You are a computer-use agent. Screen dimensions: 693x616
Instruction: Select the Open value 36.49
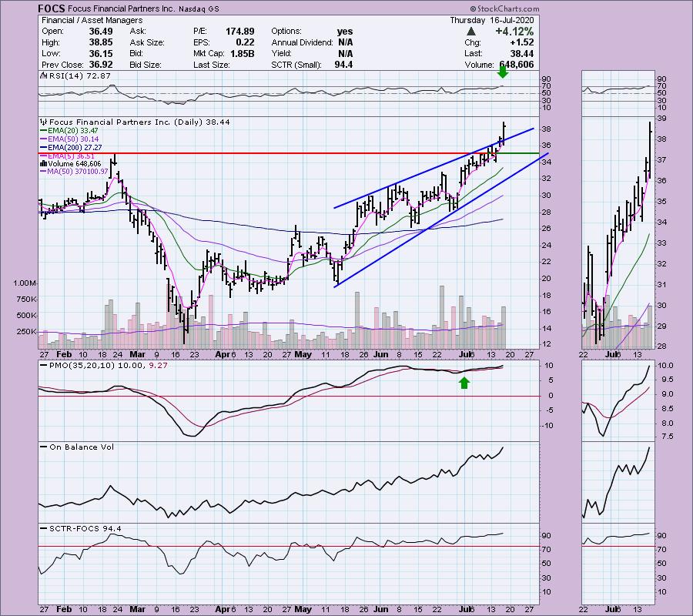pyautogui.click(x=101, y=32)
